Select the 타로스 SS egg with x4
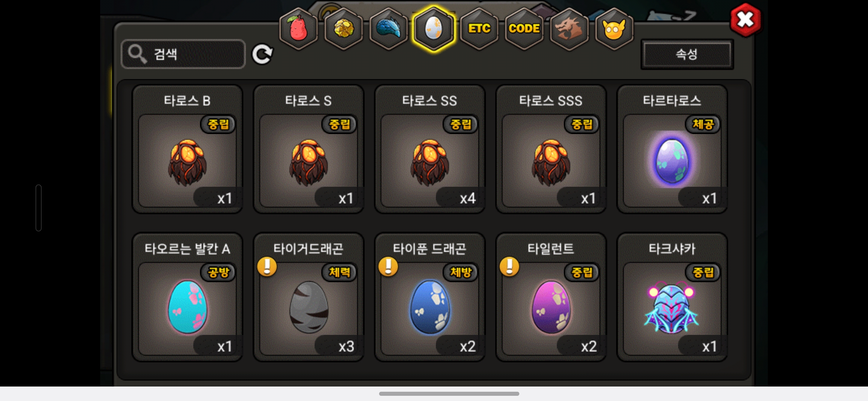 pos(430,149)
